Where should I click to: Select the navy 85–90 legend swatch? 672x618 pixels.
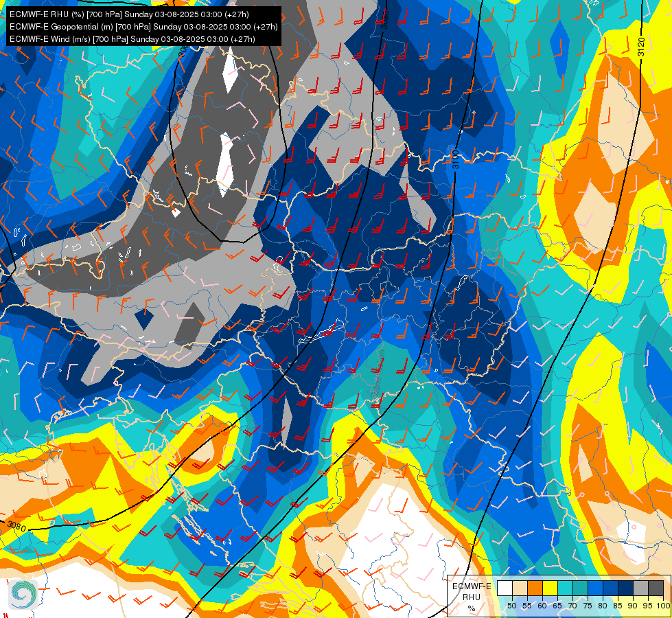pyautogui.click(x=626, y=588)
